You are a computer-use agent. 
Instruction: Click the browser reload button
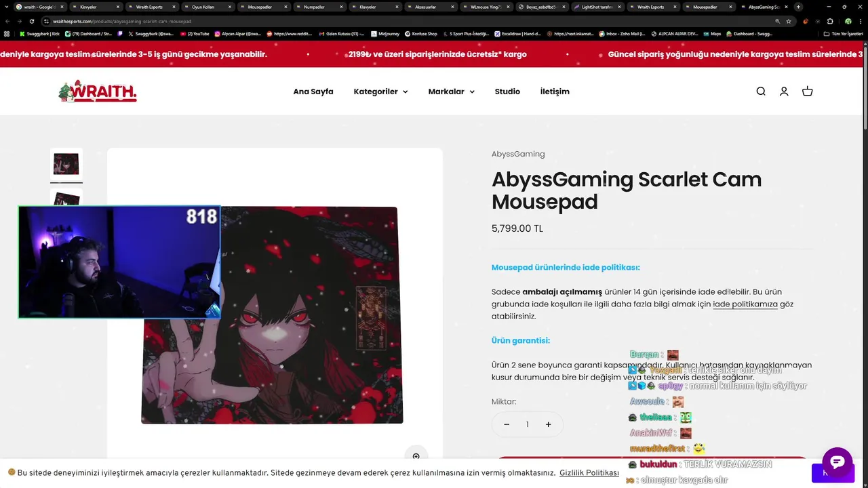tap(32, 21)
